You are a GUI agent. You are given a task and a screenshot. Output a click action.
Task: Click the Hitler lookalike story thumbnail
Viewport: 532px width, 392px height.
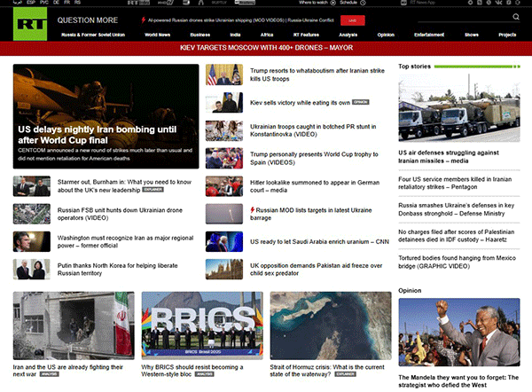(224, 186)
